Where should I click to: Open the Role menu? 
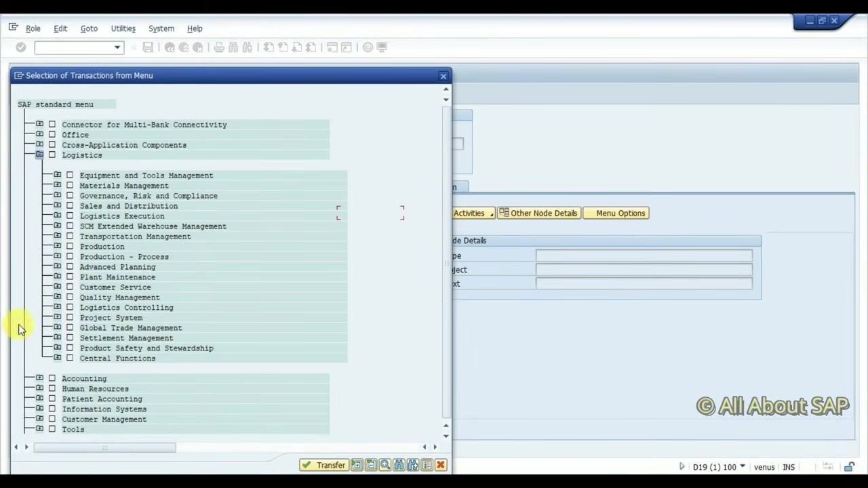click(33, 28)
